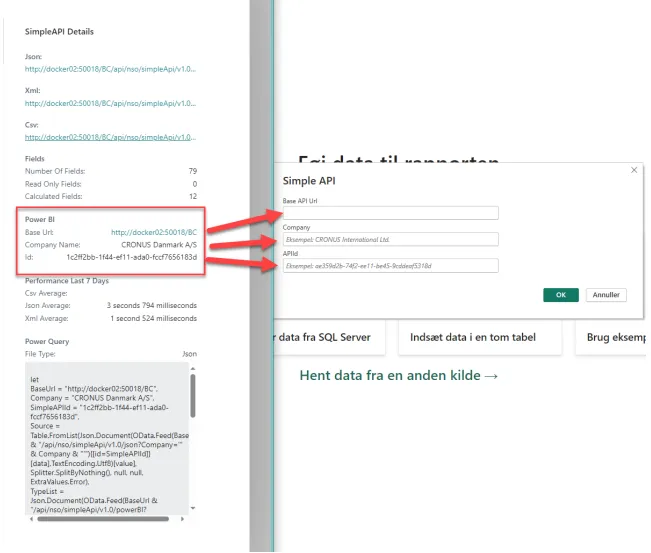
Task: Select 'Indsæt data i en tom tabel' card
Action: pos(480,338)
